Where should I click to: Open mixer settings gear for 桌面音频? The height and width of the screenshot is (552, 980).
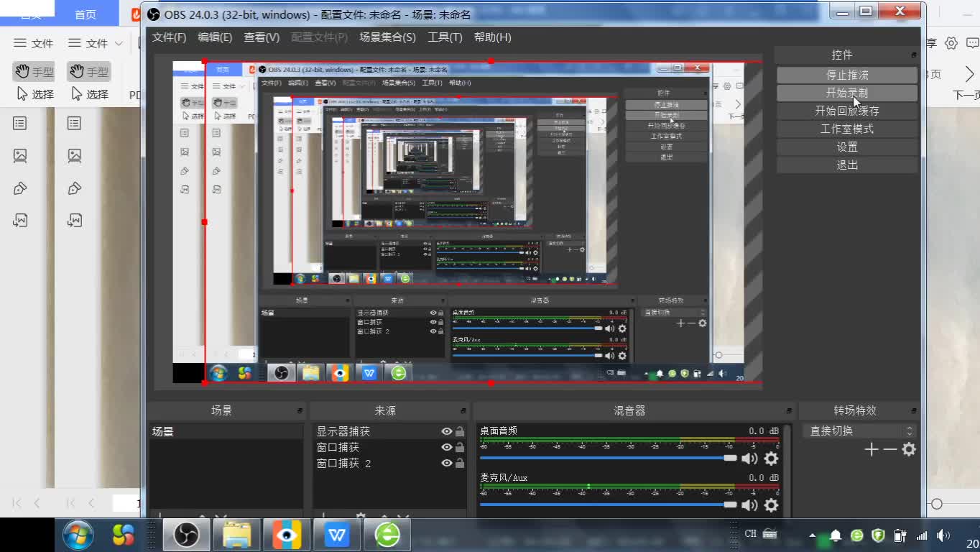[771, 459]
